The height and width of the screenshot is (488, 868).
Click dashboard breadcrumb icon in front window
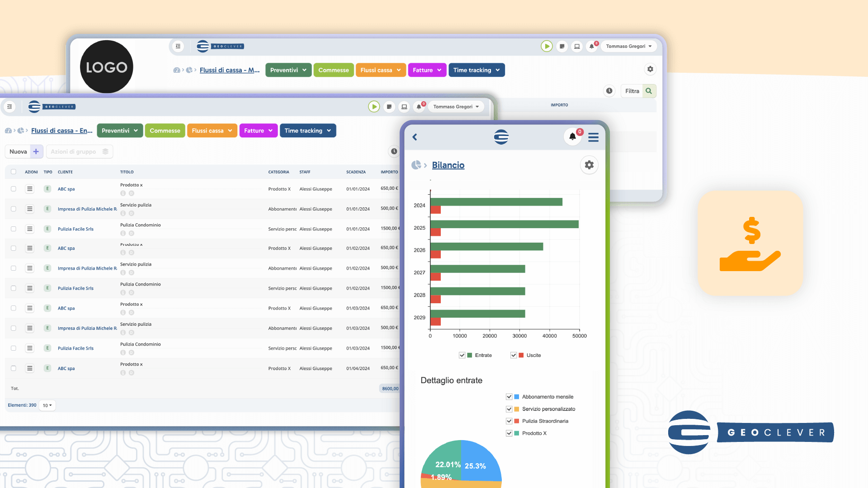coord(8,131)
